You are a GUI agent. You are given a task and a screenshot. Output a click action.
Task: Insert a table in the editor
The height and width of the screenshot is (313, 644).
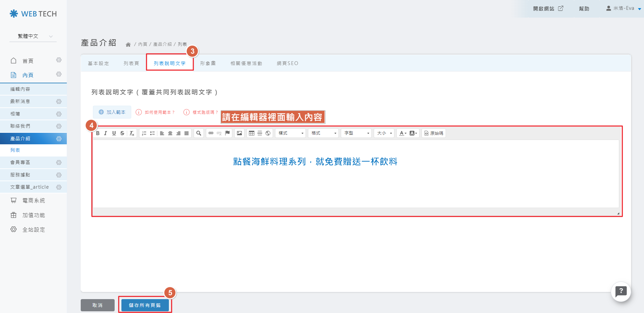tap(252, 133)
